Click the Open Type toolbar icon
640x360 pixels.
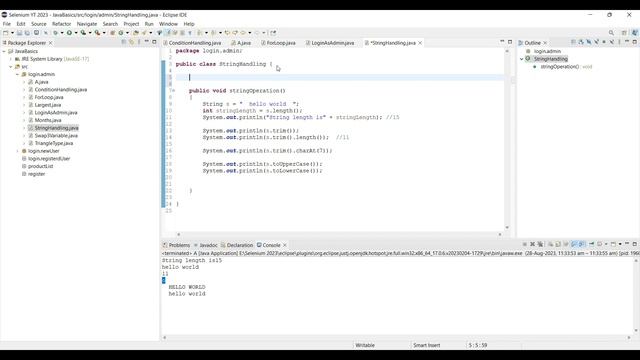(136, 33)
